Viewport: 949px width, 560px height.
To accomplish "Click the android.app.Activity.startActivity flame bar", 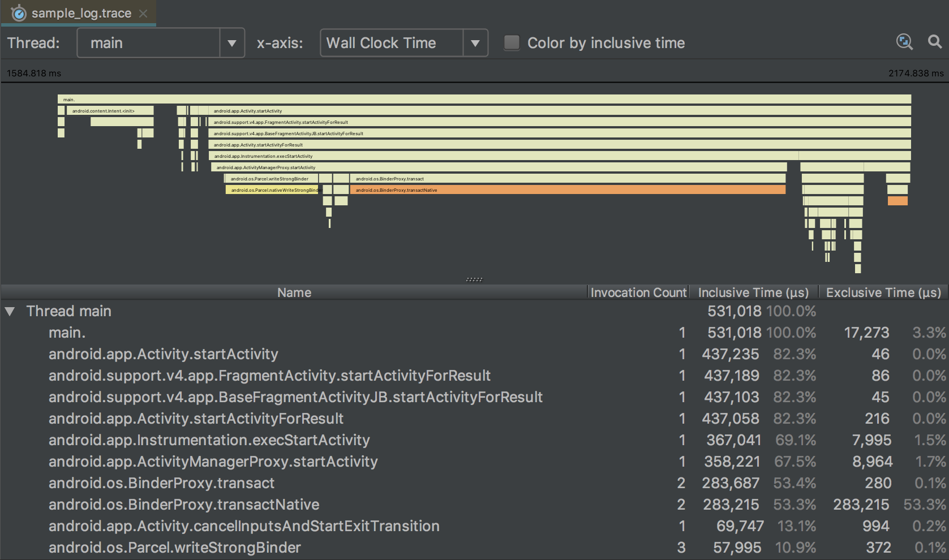I will pos(509,110).
